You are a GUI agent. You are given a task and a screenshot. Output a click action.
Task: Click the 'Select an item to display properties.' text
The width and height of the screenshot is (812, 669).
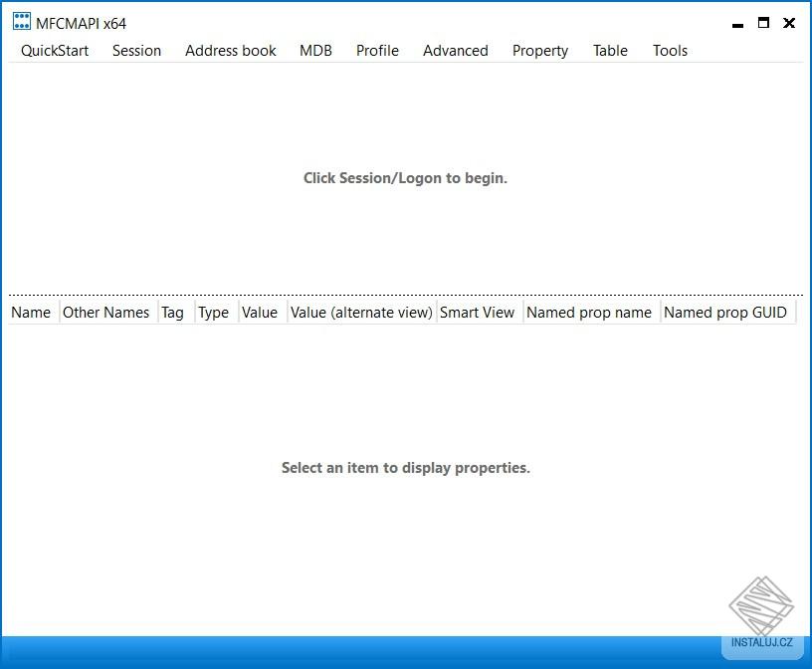coord(405,468)
